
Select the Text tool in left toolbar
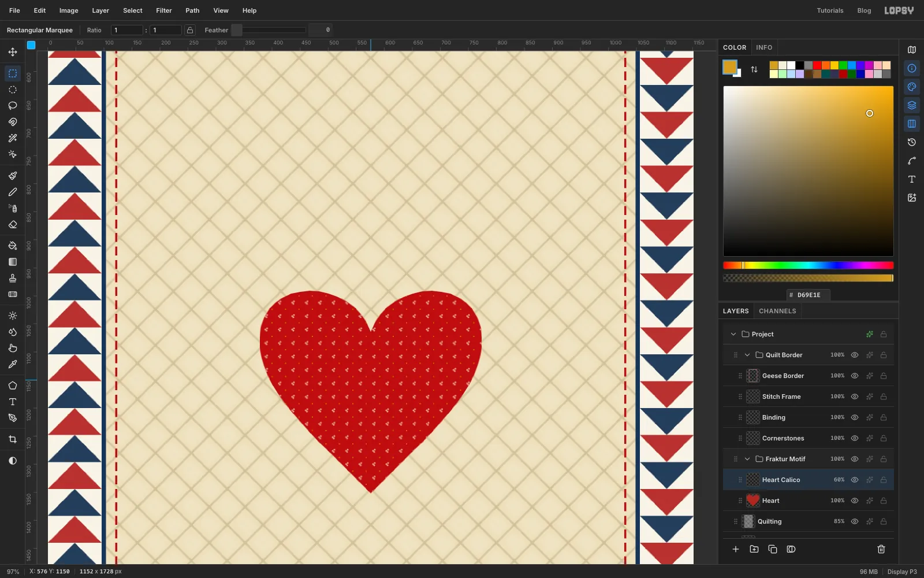click(x=13, y=402)
